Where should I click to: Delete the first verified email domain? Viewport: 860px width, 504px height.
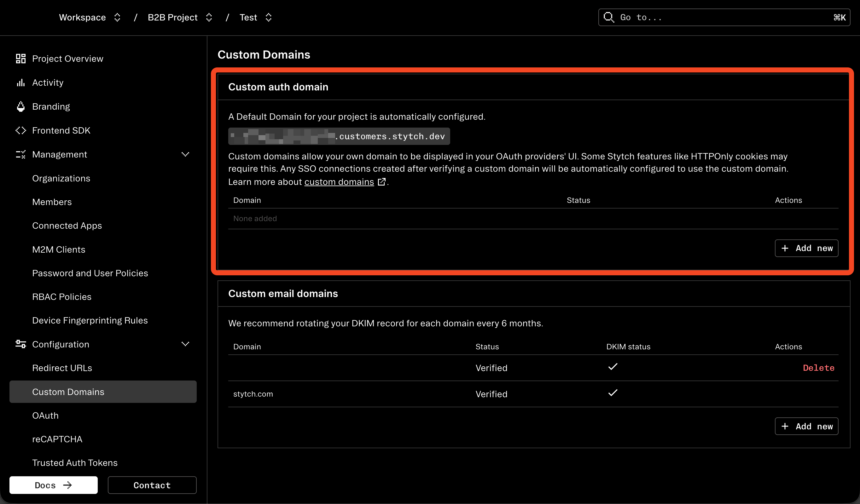818,368
